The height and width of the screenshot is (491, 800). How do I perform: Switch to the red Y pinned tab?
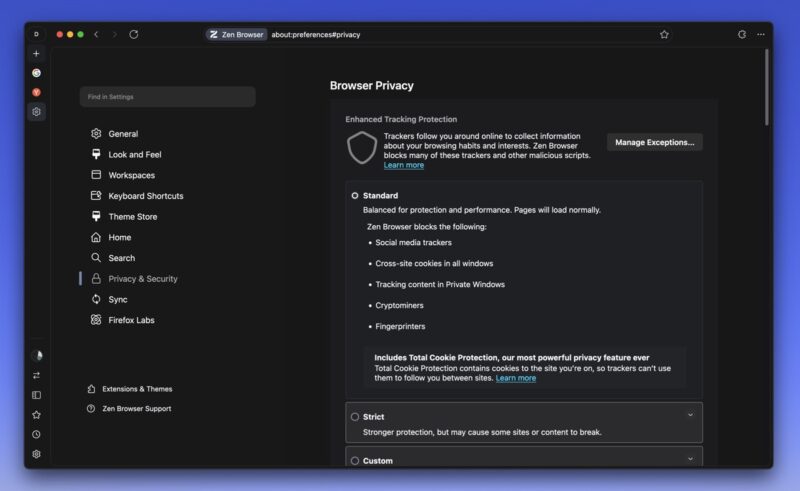click(36, 92)
